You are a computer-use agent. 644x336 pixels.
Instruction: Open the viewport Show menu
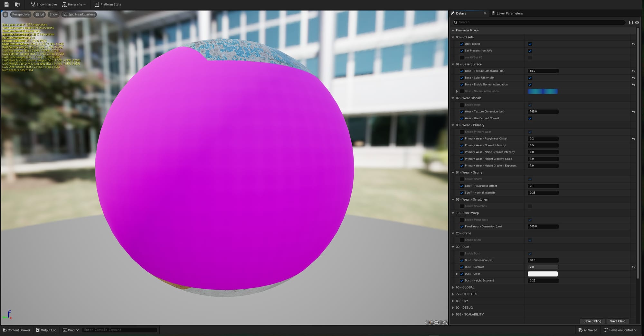click(x=53, y=14)
